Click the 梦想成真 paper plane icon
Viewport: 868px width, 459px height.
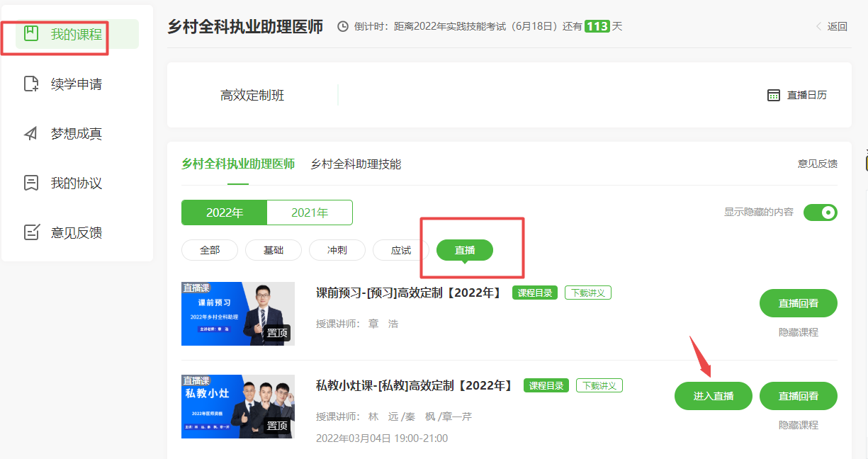click(x=31, y=134)
